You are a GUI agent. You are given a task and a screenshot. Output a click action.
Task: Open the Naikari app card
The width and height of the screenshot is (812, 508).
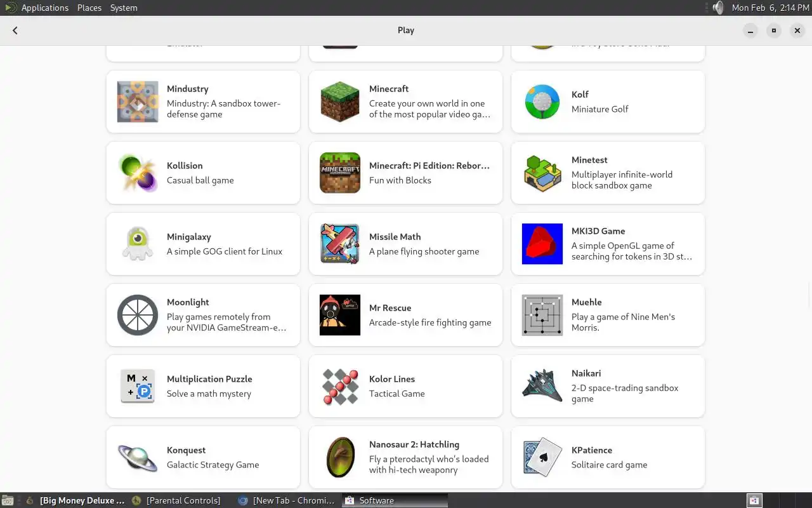tap(608, 386)
